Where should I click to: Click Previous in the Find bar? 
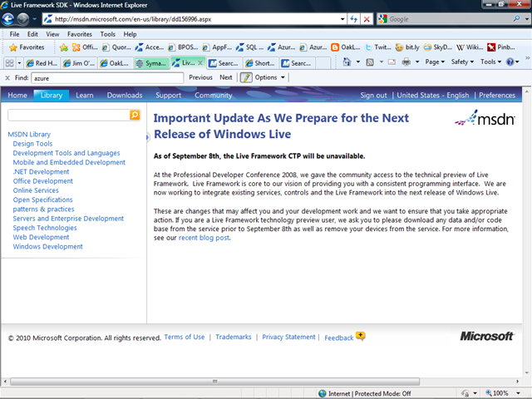point(200,77)
